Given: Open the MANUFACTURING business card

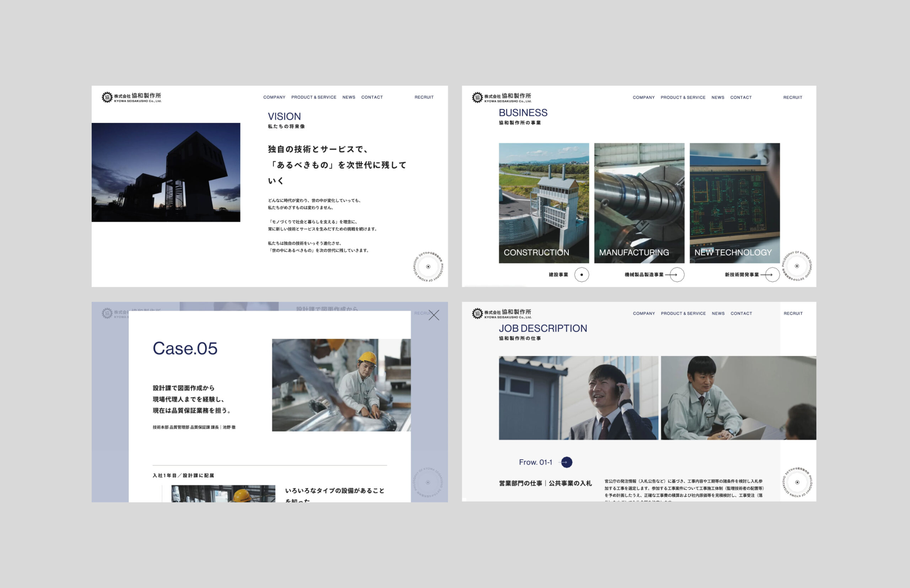Looking at the screenshot, I should pyautogui.click(x=639, y=203).
